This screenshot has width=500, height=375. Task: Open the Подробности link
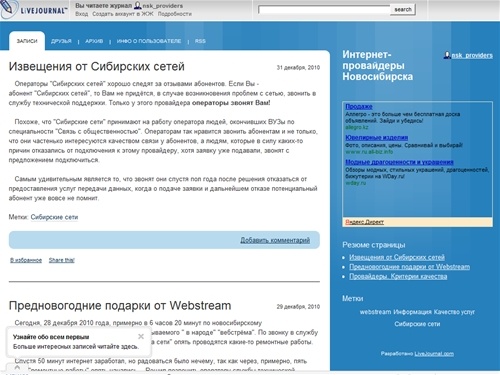175,14
